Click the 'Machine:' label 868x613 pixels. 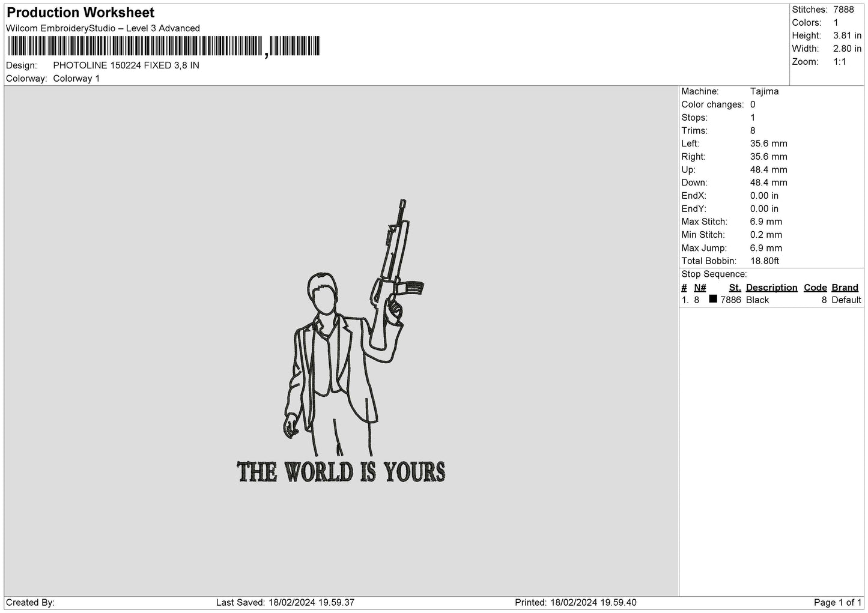click(x=700, y=91)
